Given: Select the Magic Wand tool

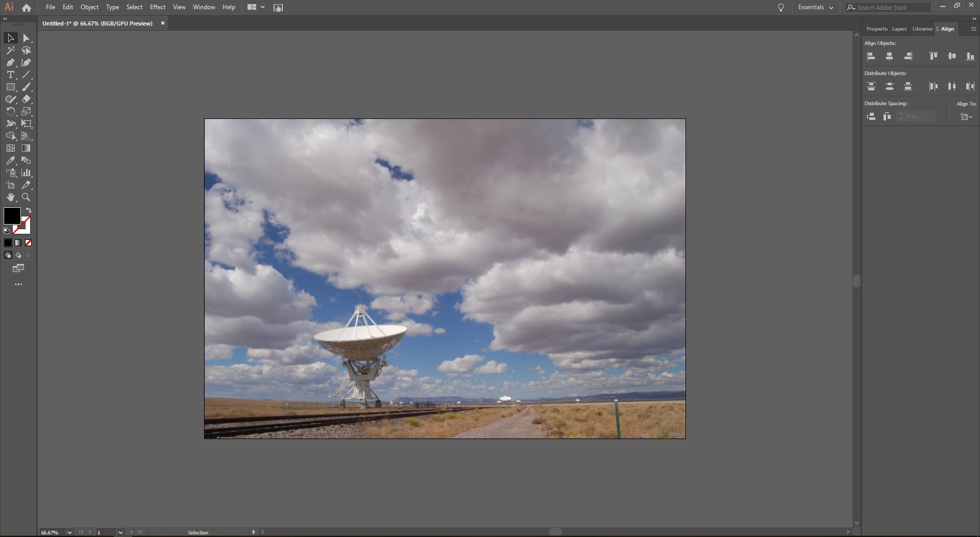Looking at the screenshot, I should [11, 51].
